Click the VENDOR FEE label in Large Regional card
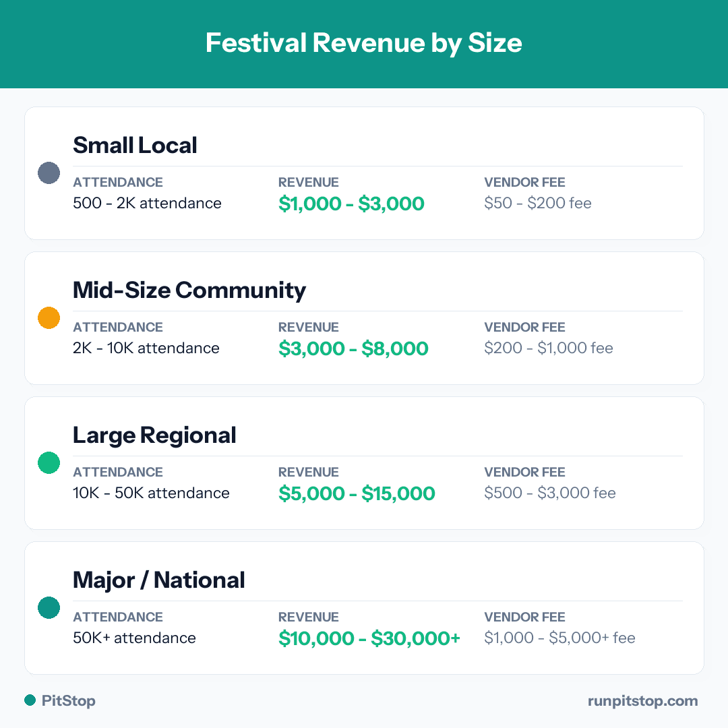This screenshot has width=728, height=728. coord(524,472)
